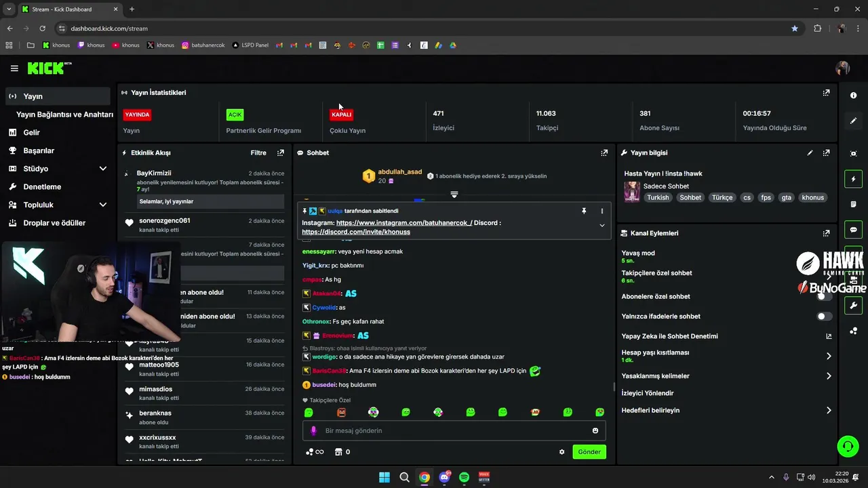Open Yasaklanmış kelimeler arrow
This screenshot has width=868, height=488.
tap(829, 376)
